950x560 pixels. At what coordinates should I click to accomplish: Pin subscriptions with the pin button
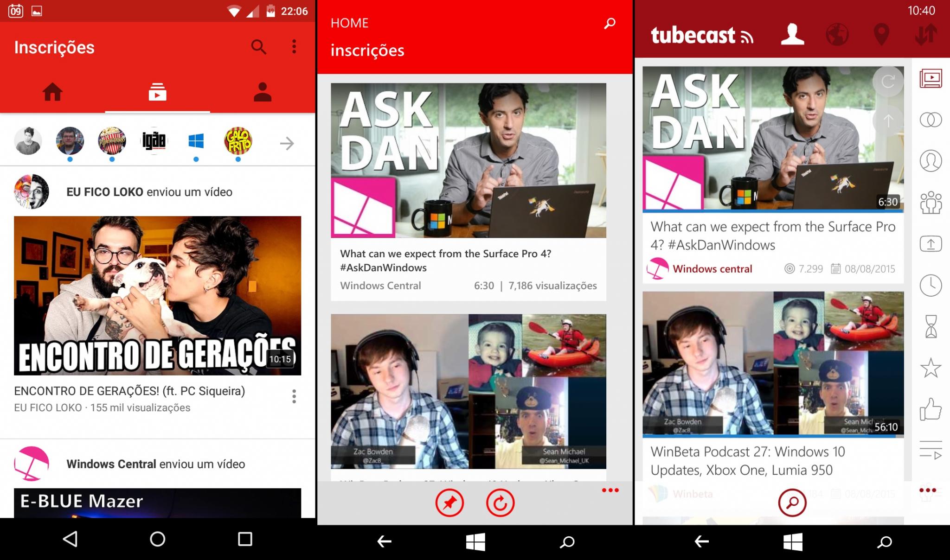click(x=449, y=503)
